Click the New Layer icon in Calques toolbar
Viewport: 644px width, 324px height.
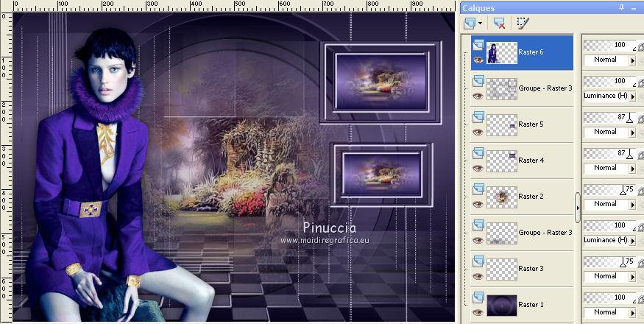pyautogui.click(x=470, y=24)
